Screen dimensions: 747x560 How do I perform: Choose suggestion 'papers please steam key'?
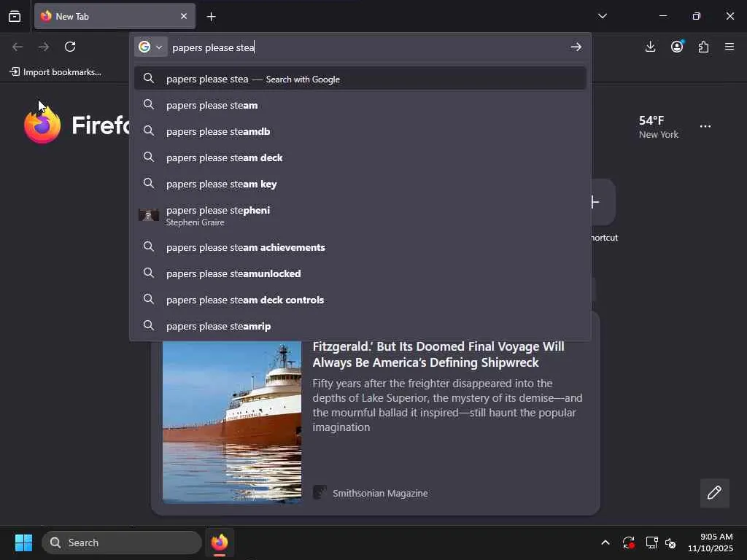point(360,184)
